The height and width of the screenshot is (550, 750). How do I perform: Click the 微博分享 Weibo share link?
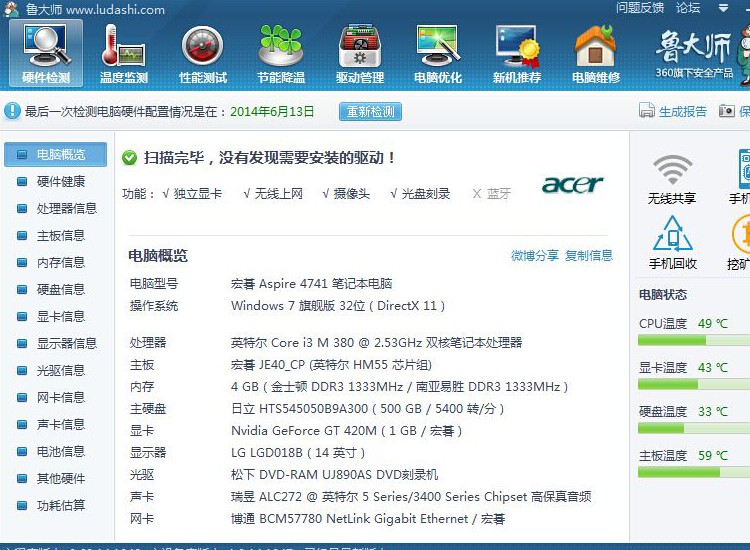point(535,255)
